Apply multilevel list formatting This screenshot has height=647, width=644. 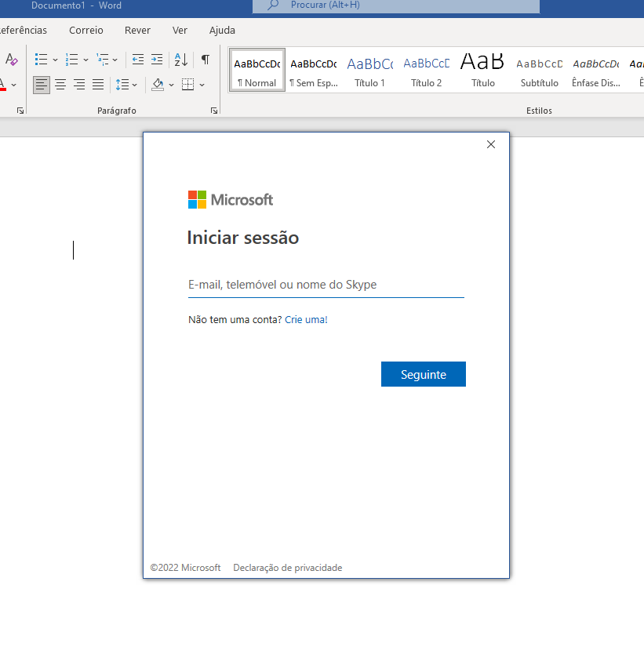tap(103, 60)
